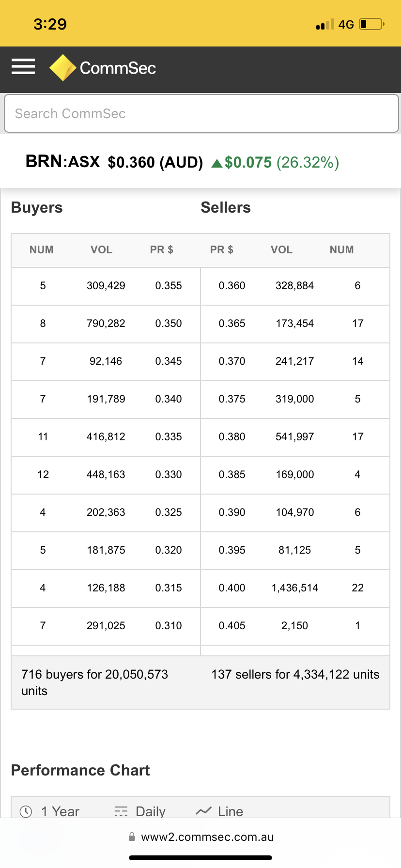Image resolution: width=401 pixels, height=868 pixels.
Task: Click the clock icon beside 1 Year
Action: coord(26,811)
